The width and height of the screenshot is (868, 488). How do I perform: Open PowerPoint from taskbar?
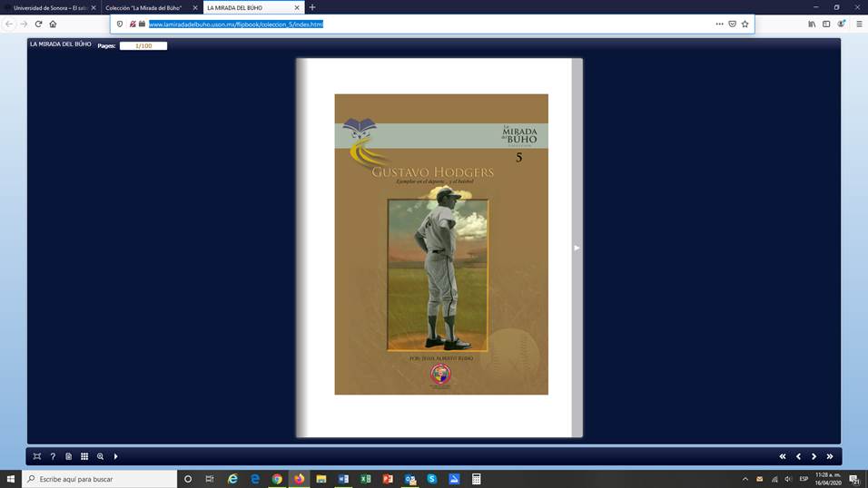pos(388,479)
